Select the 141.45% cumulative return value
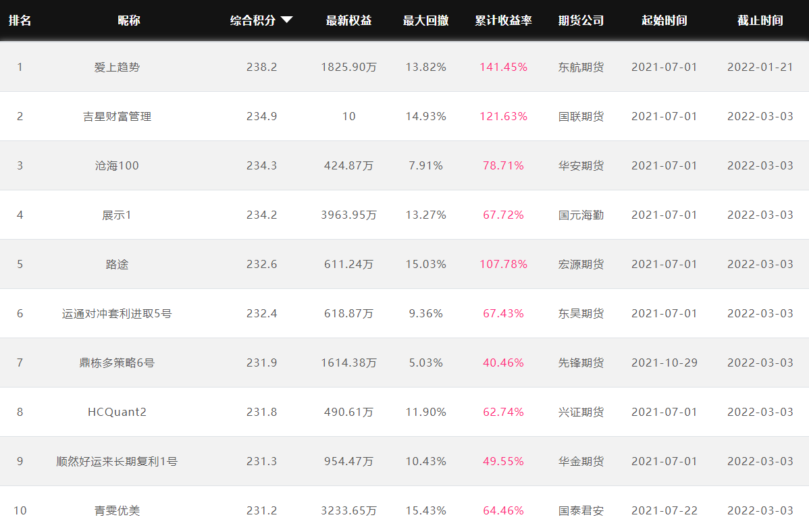The width and height of the screenshot is (809, 532). point(504,67)
